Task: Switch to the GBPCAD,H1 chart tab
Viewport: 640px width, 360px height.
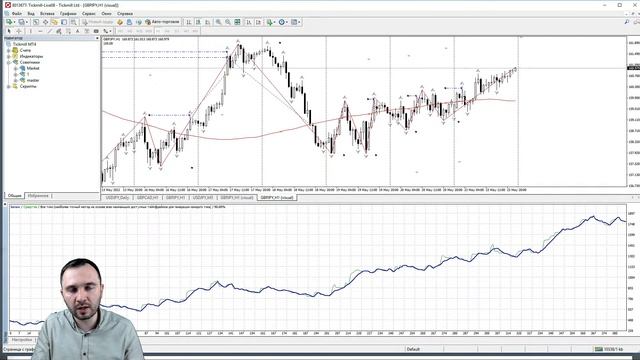Action: coord(147,198)
